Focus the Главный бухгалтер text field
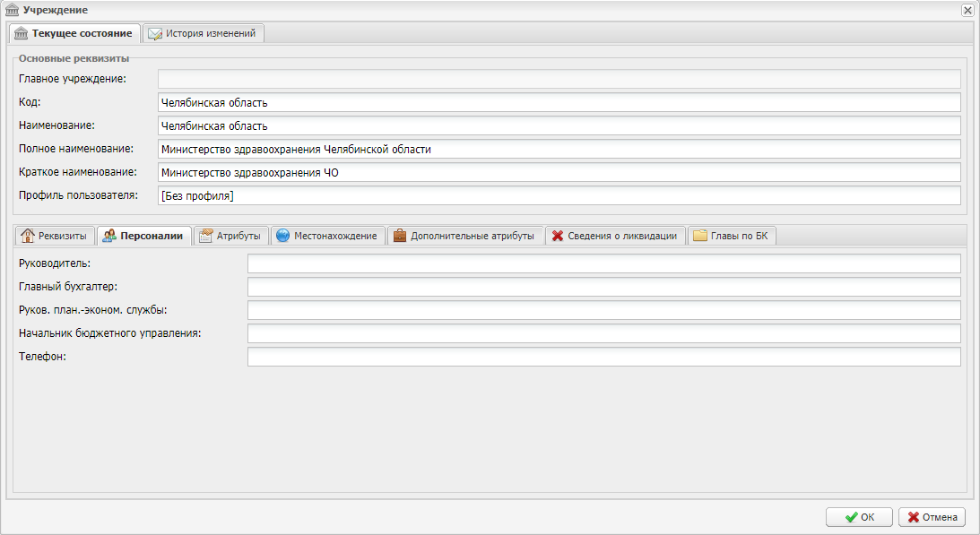The image size is (980, 535). pos(603,287)
